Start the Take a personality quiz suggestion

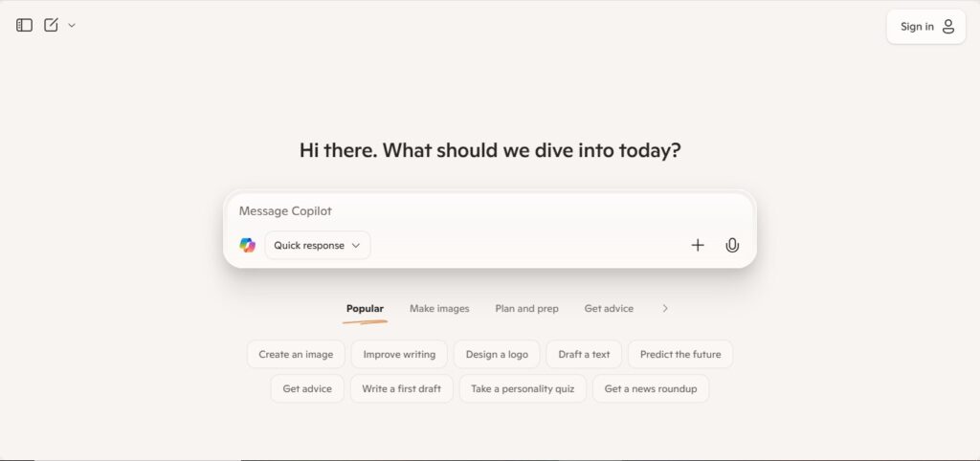tap(523, 388)
